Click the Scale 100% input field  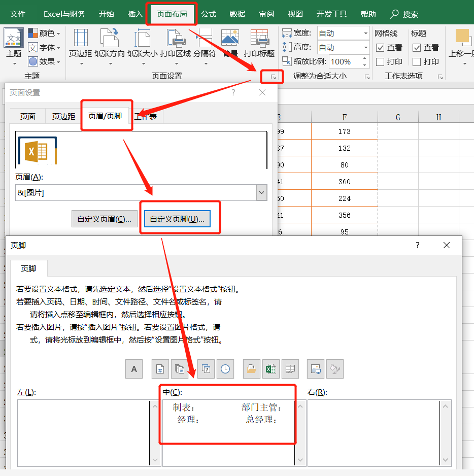345,61
